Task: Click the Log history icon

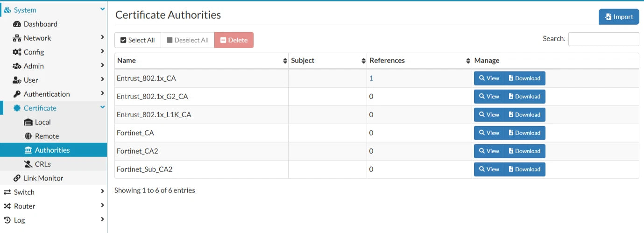Action: point(7,220)
